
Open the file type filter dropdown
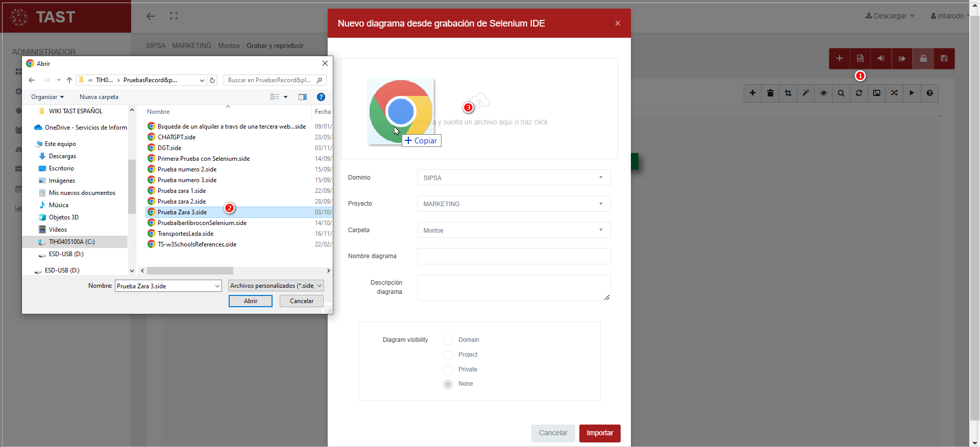coord(276,286)
